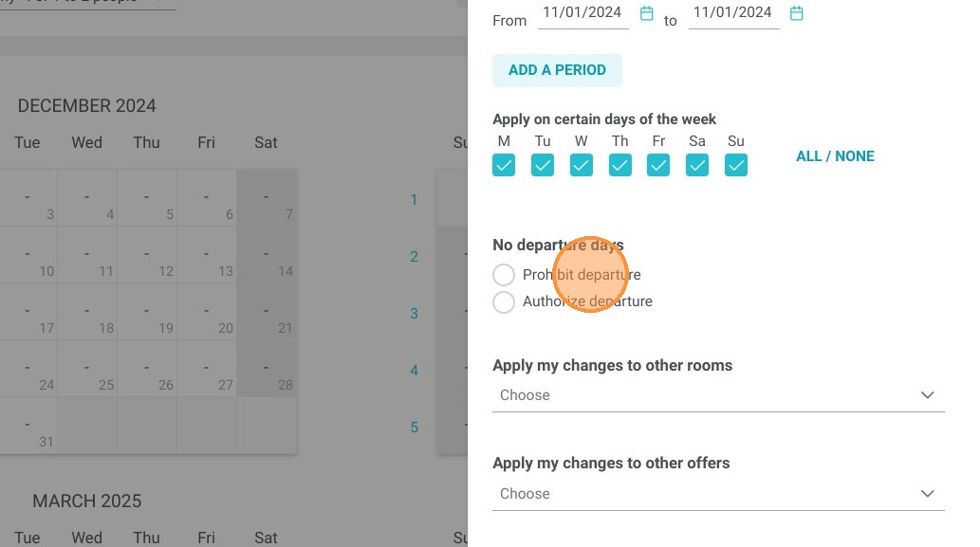The height and width of the screenshot is (547, 980).
Task: Expand Apply my changes to other rooms
Action: pyautogui.click(x=718, y=395)
